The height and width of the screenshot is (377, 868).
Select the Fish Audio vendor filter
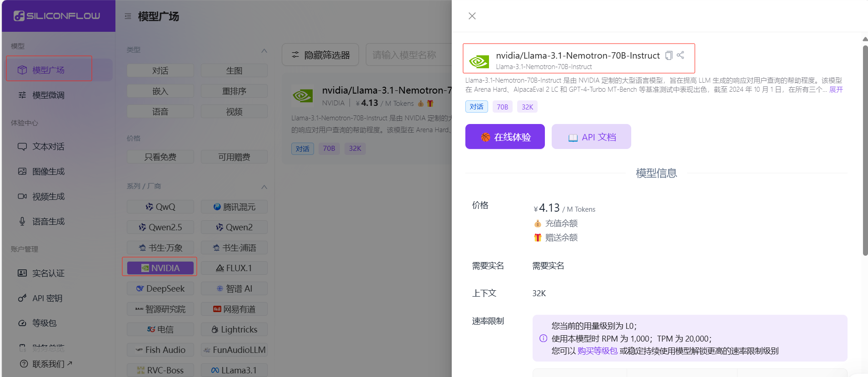(x=160, y=350)
